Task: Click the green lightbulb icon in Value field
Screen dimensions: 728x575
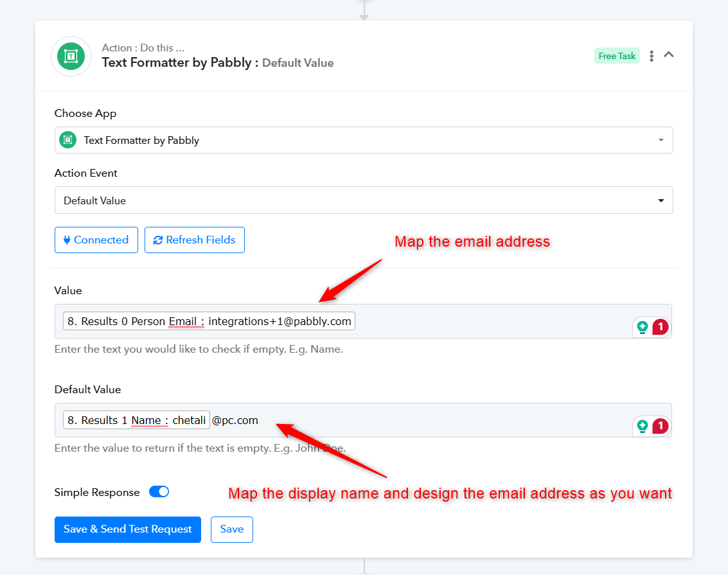Action: tap(642, 327)
